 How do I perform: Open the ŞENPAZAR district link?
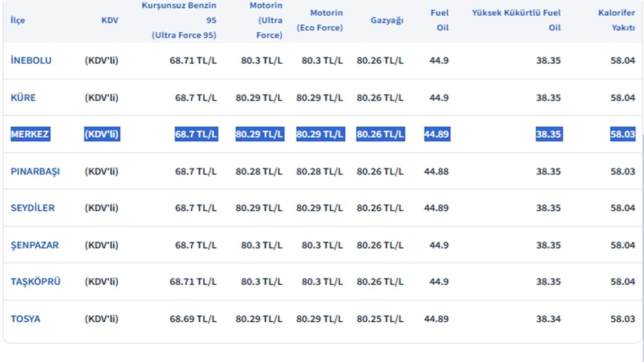click(35, 245)
